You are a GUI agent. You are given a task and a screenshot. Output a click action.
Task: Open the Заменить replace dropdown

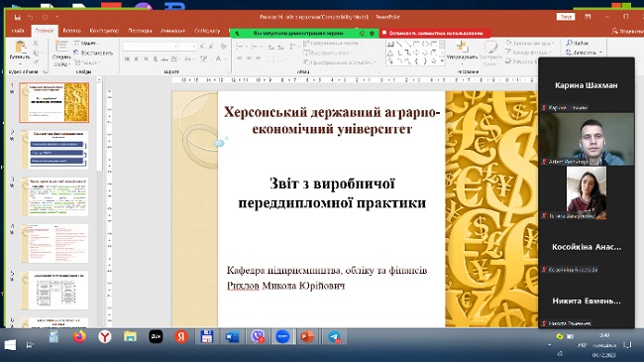click(584, 53)
